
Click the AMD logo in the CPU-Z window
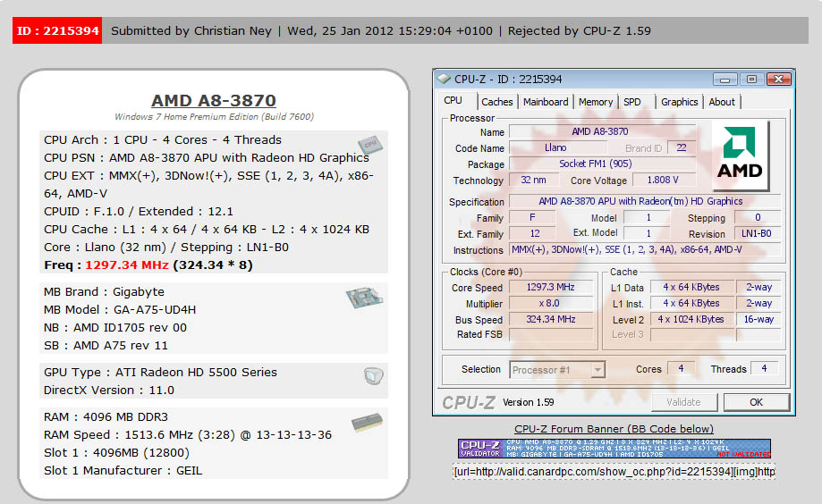click(x=741, y=156)
